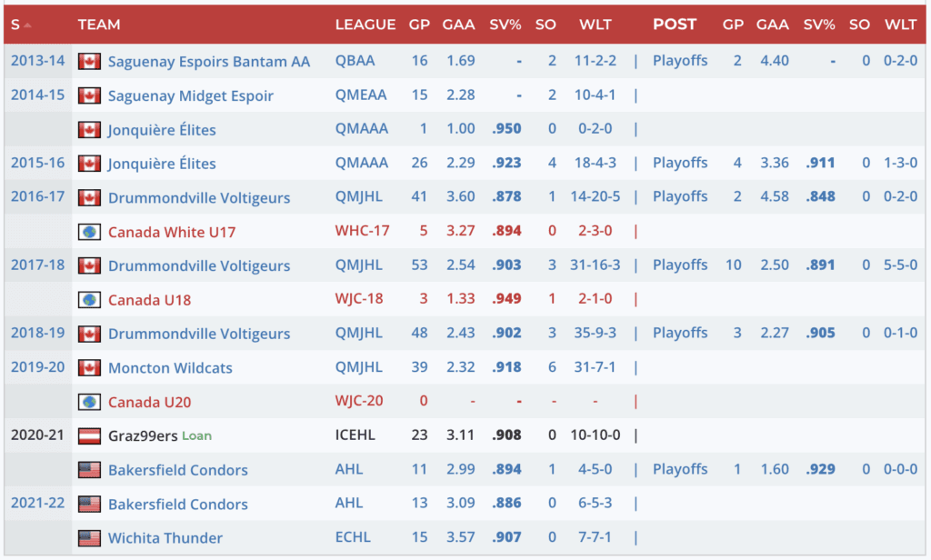Screen dimensions: 931x560
Task: Click the Graz99ers team name
Action: click(143, 435)
